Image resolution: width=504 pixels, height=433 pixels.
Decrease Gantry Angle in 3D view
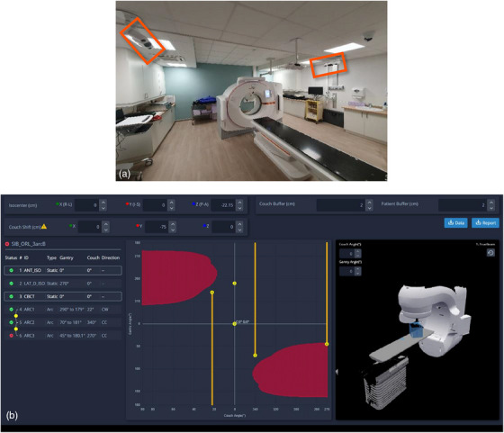click(x=358, y=274)
